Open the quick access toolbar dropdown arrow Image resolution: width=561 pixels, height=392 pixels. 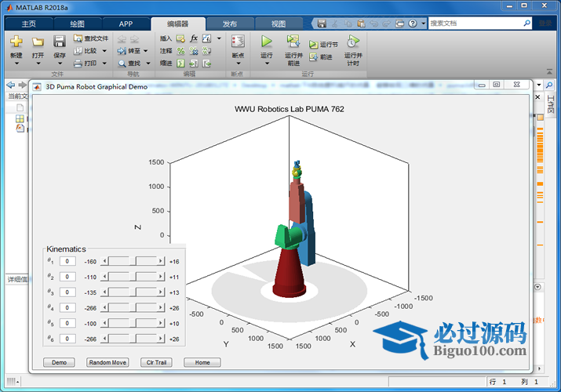[x=423, y=24]
